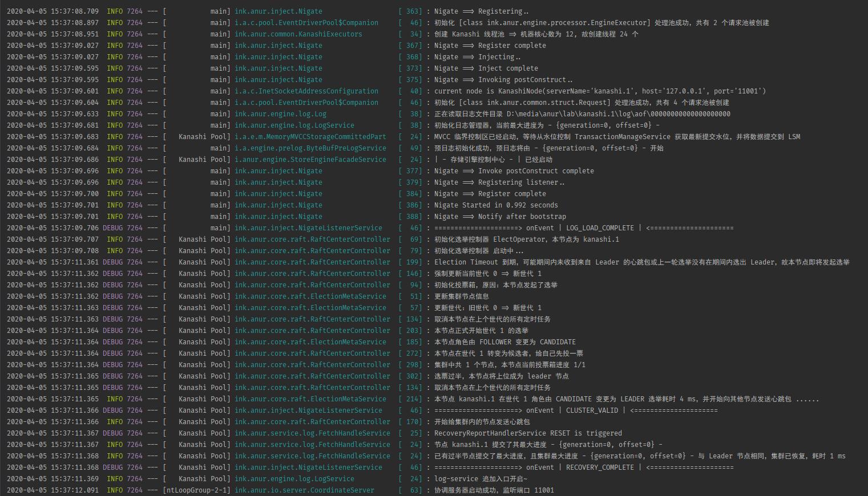The height and width of the screenshot is (496, 868).
Task: Click the line number '[ 363]'
Action: coord(410,11)
